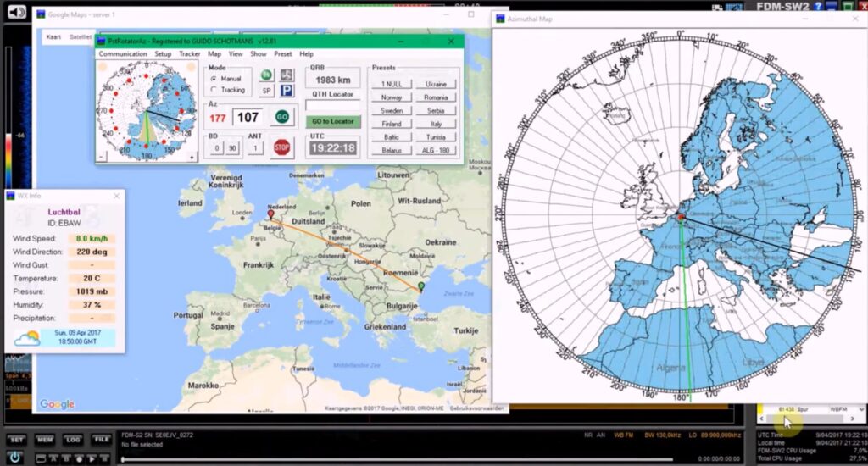
Task: Click the Ukraine preset button
Action: pyautogui.click(x=437, y=84)
